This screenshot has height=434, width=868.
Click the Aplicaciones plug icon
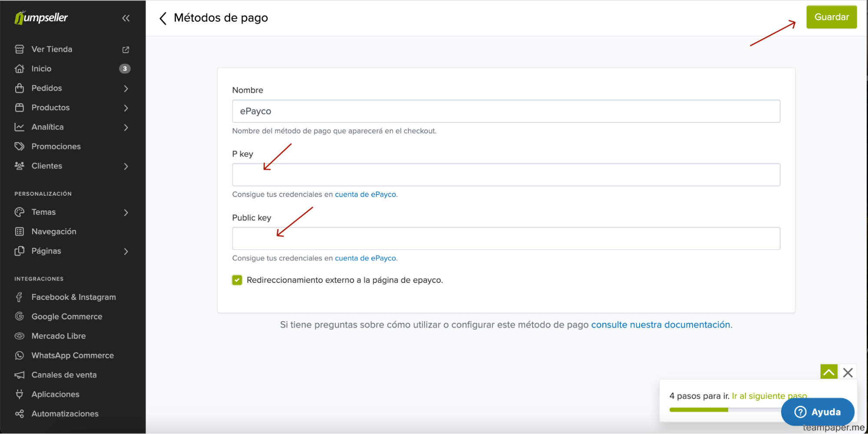click(x=19, y=394)
